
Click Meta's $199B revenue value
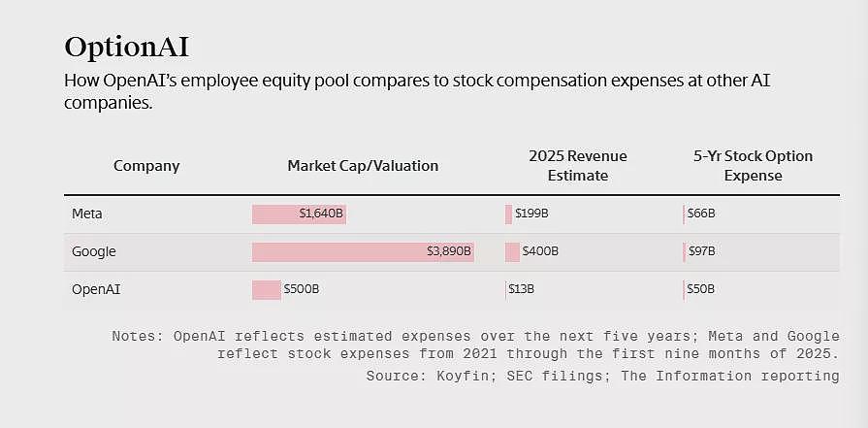pyautogui.click(x=531, y=214)
